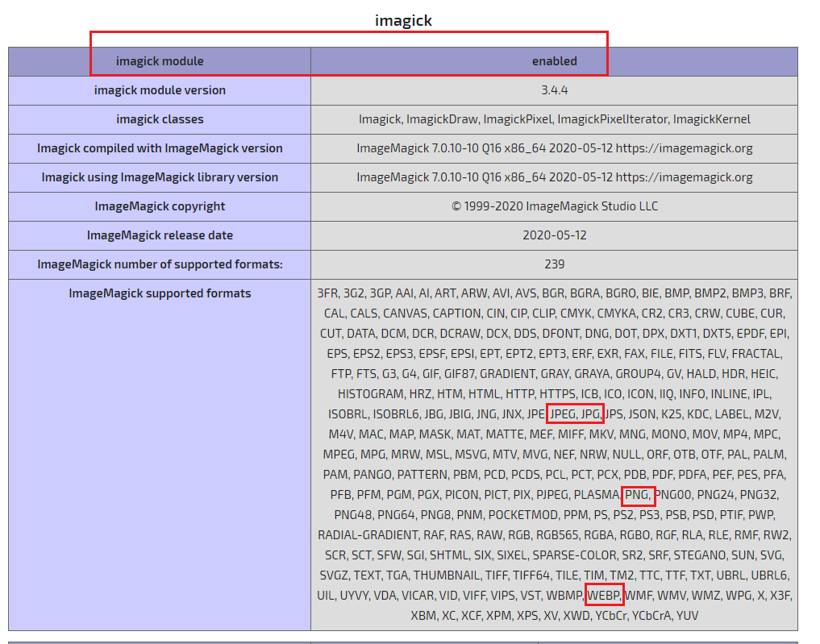Click the compiled-with ImageMagick version value
820x644 pixels.
pyautogui.click(x=555, y=148)
